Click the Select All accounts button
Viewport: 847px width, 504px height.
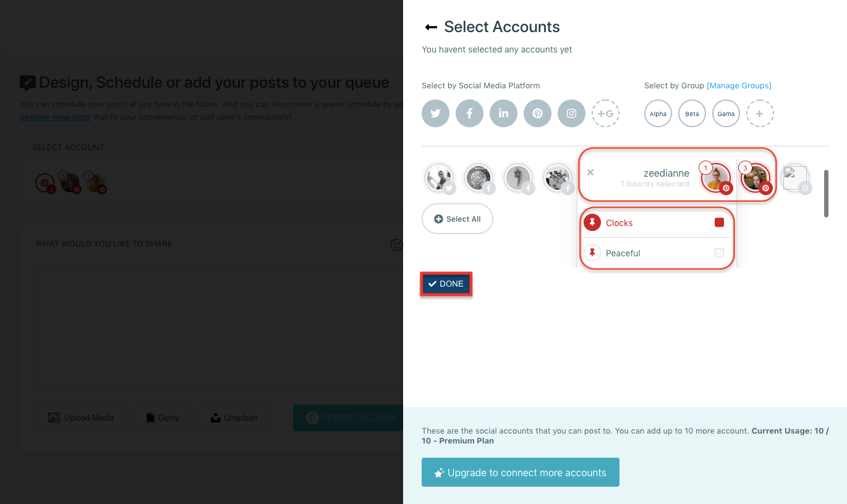pos(458,219)
